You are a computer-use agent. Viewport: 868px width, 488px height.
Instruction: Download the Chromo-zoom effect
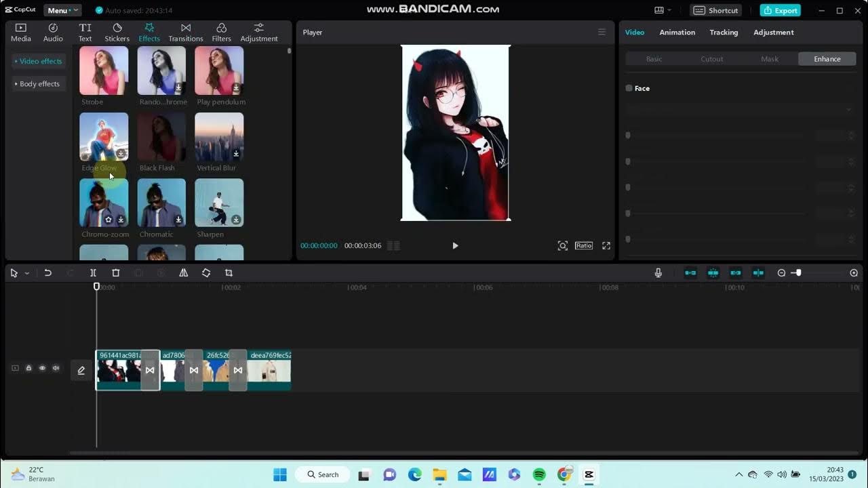[x=121, y=220]
